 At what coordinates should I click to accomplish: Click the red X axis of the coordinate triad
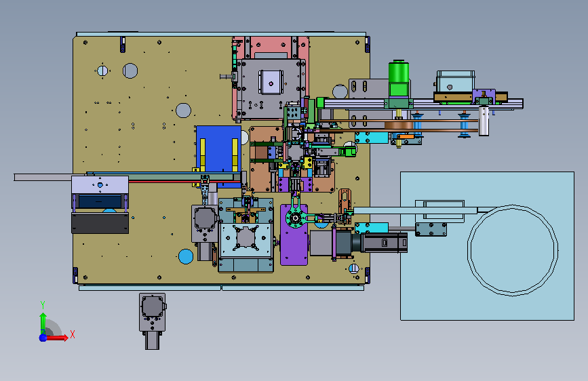(x=56, y=338)
